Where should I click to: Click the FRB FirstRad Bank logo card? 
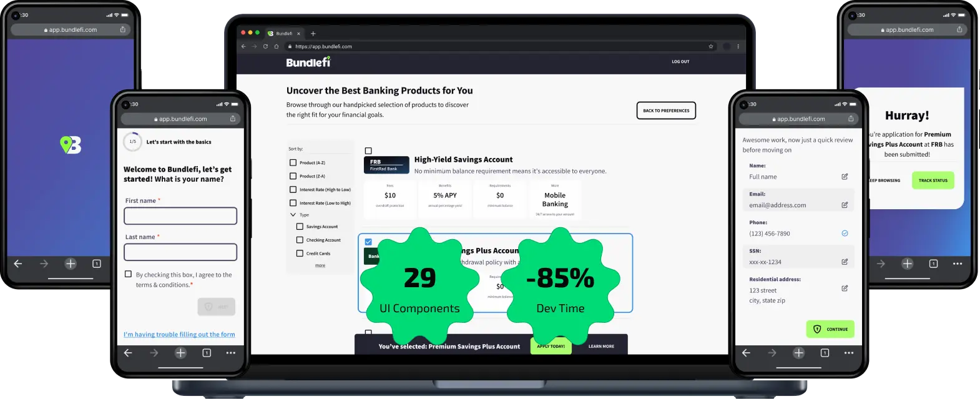[x=386, y=165]
